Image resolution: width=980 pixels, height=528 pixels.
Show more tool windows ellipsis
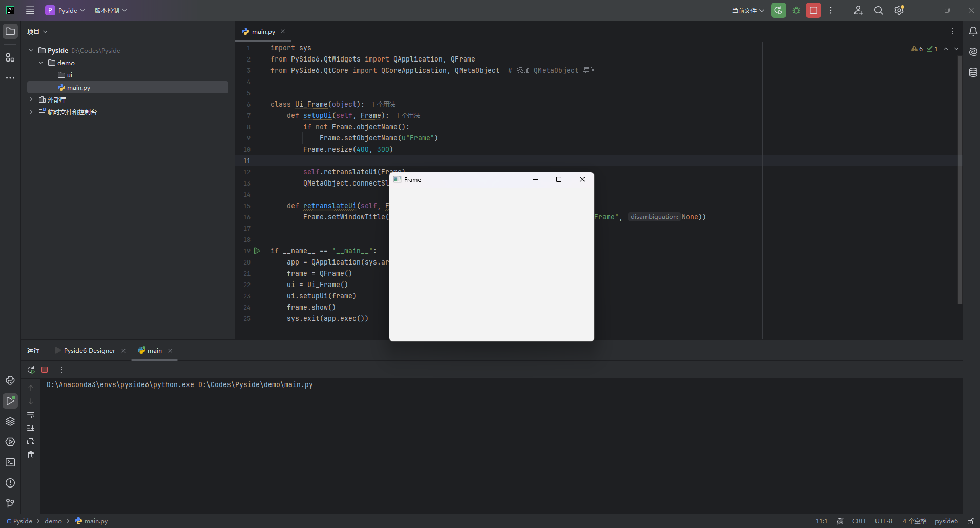[10, 78]
